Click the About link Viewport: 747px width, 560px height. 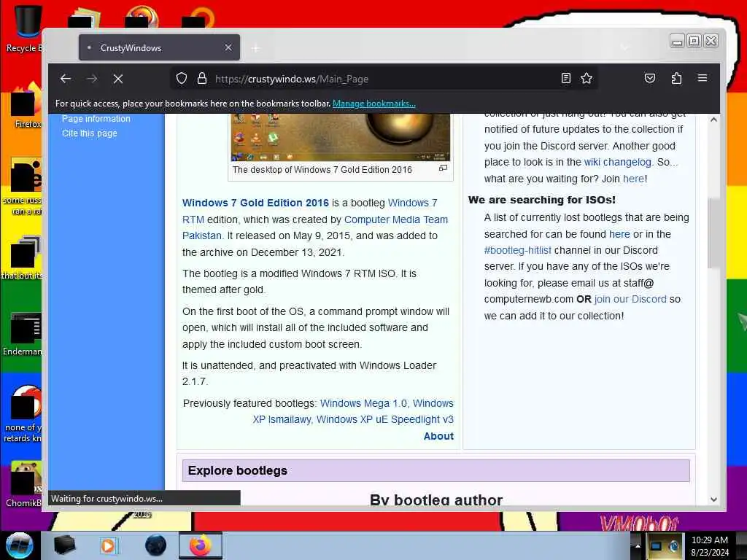pyautogui.click(x=438, y=436)
